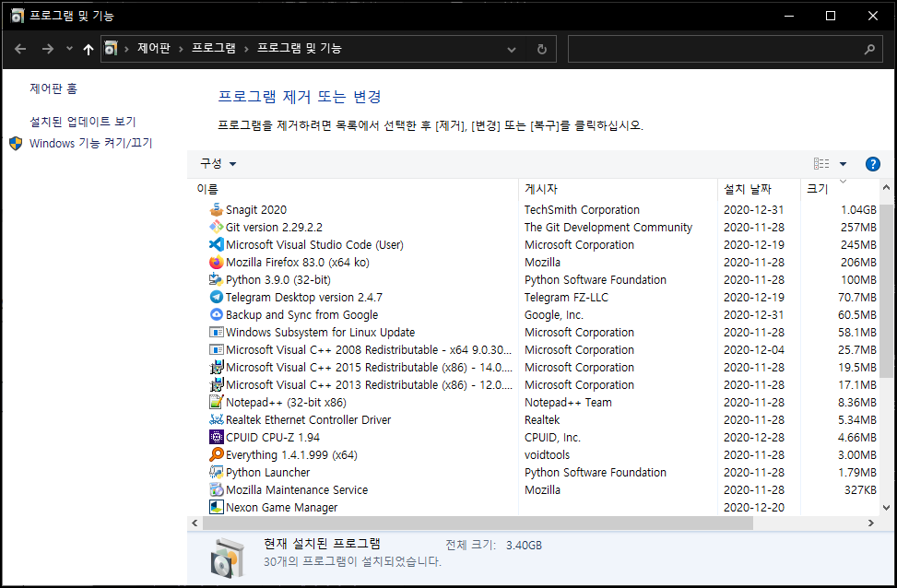Click the 제어판 breadcrumb
Screen dimensions: 897x588
(153, 49)
